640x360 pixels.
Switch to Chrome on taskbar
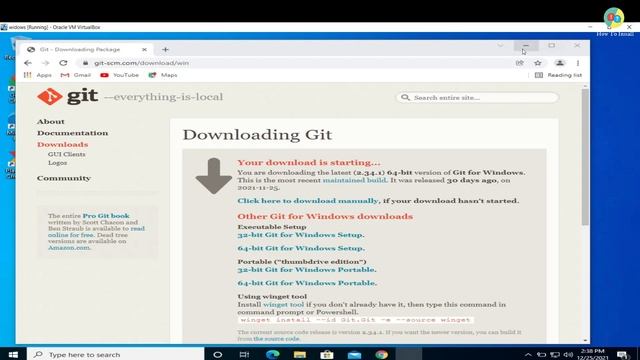click(382, 354)
